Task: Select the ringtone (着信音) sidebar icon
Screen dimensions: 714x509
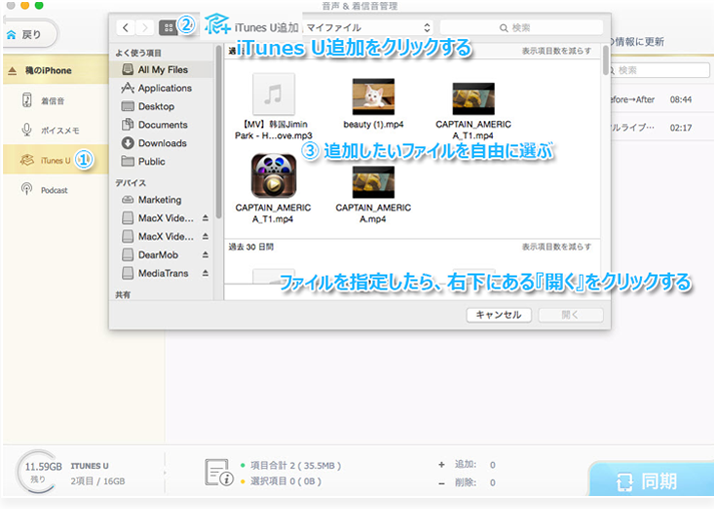Action: [27, 100]
